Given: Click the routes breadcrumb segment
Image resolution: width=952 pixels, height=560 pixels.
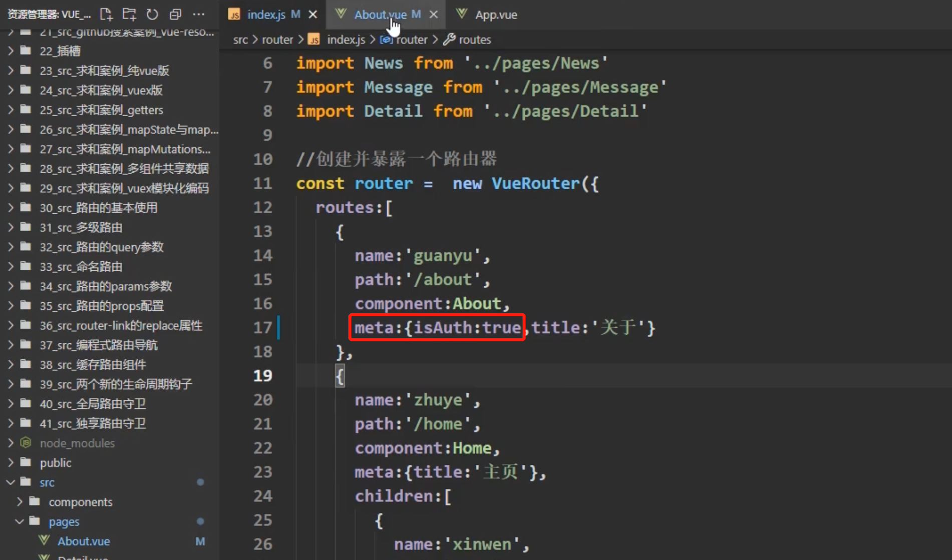Looking at the screenshot, I should (475, 40).
